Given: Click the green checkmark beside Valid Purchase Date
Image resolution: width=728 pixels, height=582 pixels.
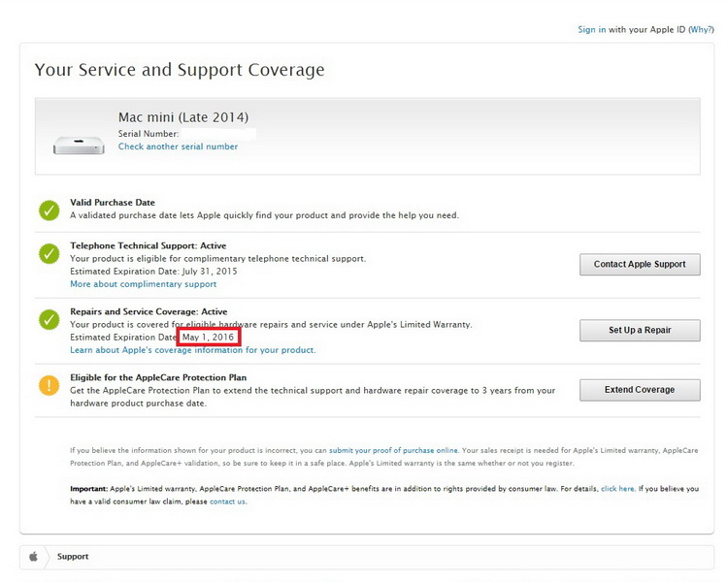Looking at the screenshot, I should 49,210.
